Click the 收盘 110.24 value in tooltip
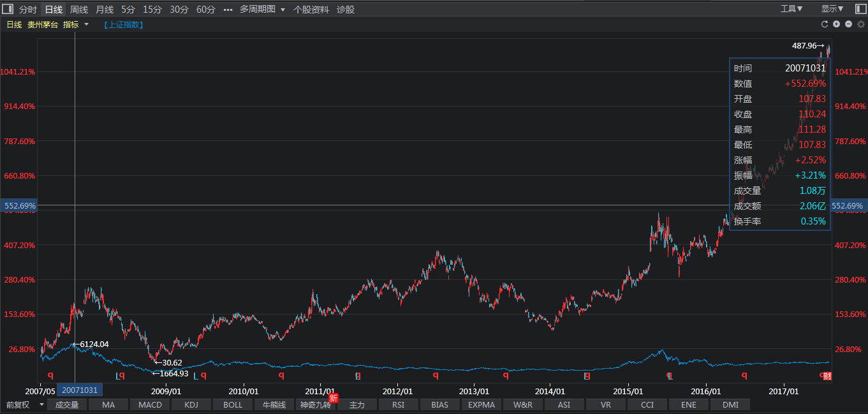 pos(812,114)
